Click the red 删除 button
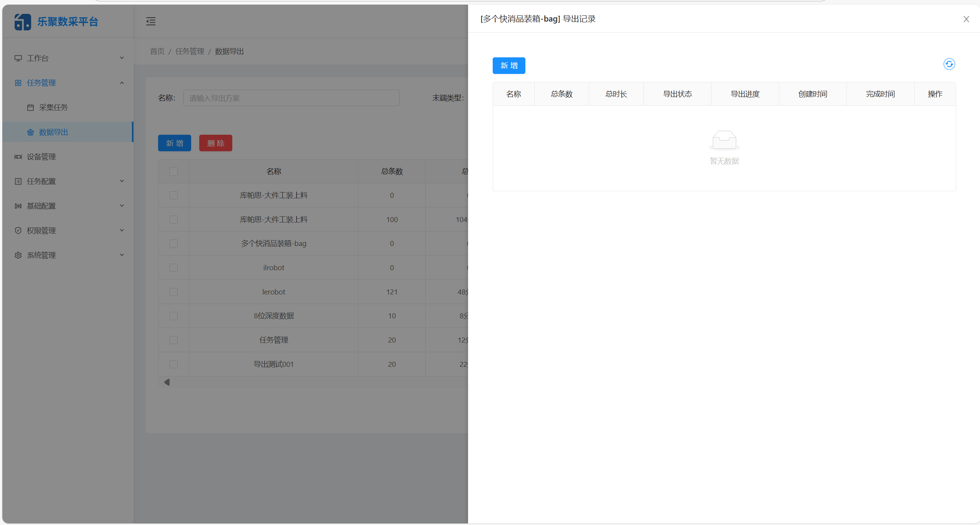The image size is (980, 525). click(215, 143)
